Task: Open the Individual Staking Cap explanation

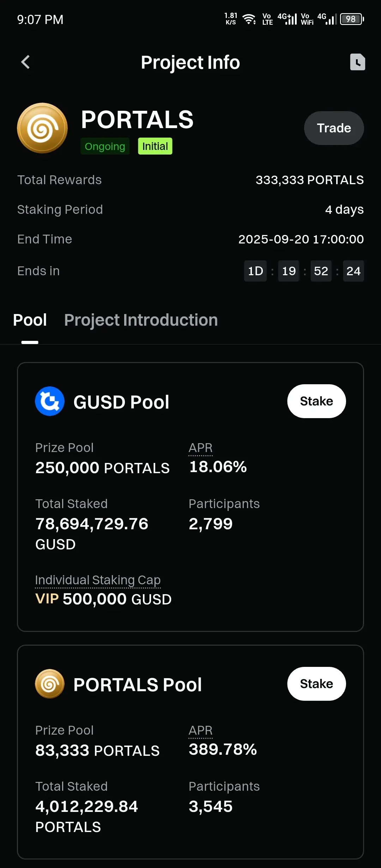Action: [98, 580]
